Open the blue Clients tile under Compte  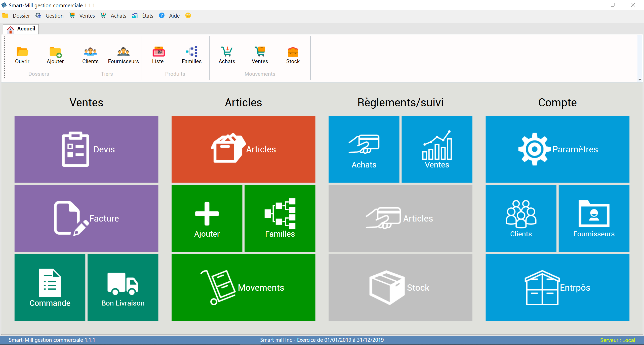[521, 218]
